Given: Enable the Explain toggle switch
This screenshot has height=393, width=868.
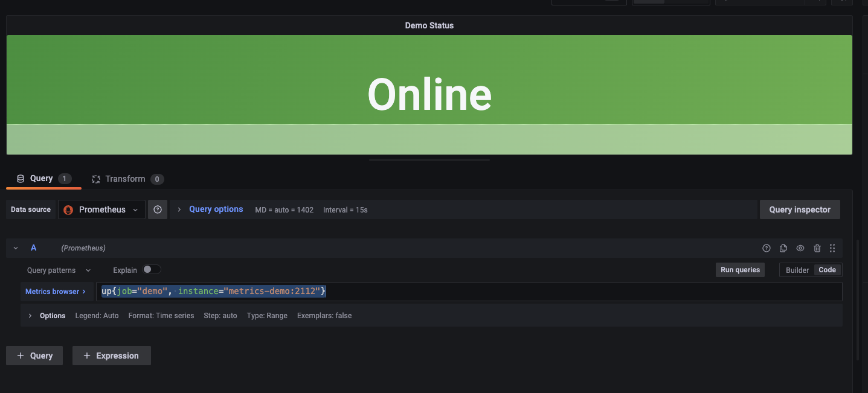Looking at the screenshot, I should [x=152, y=270].
